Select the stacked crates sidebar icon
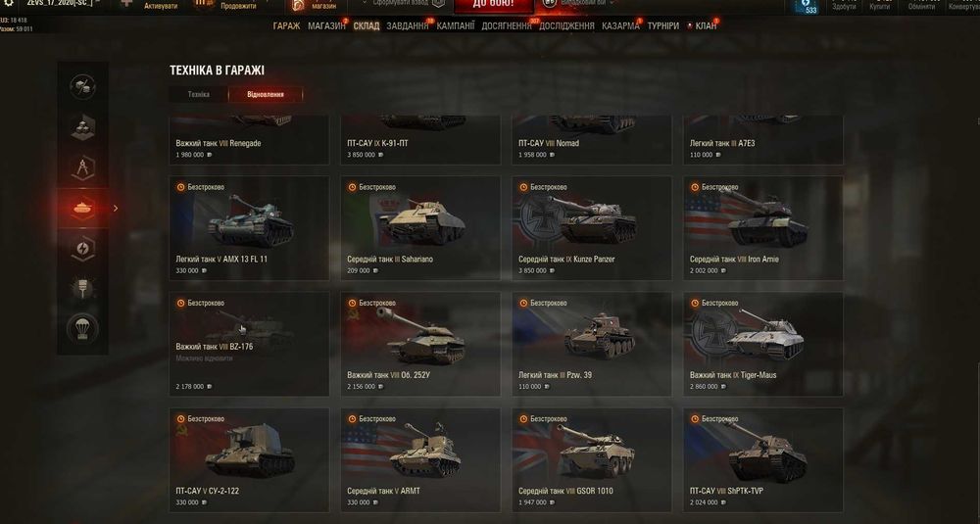This screenshot has height=524, width=980. 82,126
